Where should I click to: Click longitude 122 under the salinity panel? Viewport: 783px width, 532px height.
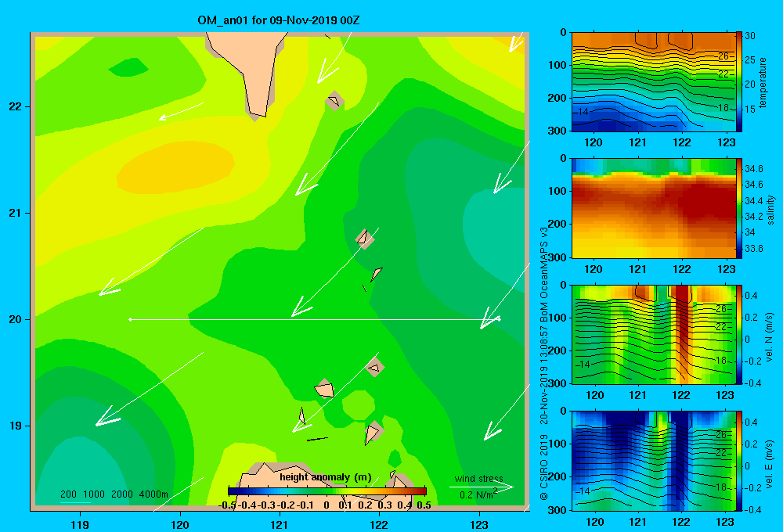coord(682,269)
